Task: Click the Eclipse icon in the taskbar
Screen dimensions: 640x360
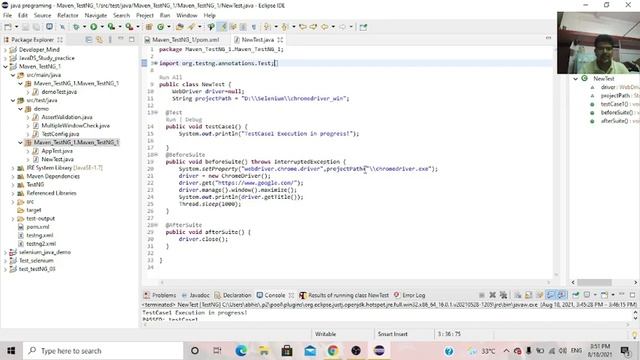Action: pos(379,351)
